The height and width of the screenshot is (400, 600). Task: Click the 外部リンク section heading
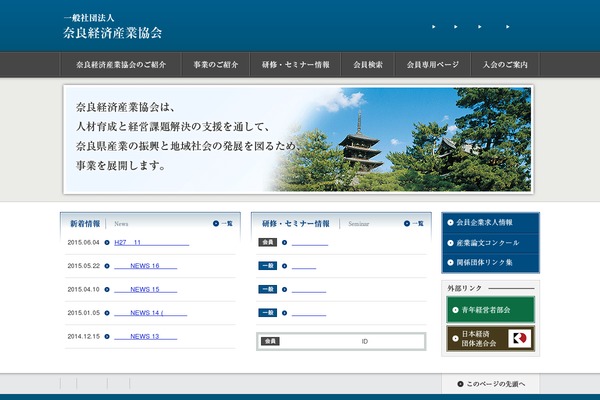click(465, 288)
